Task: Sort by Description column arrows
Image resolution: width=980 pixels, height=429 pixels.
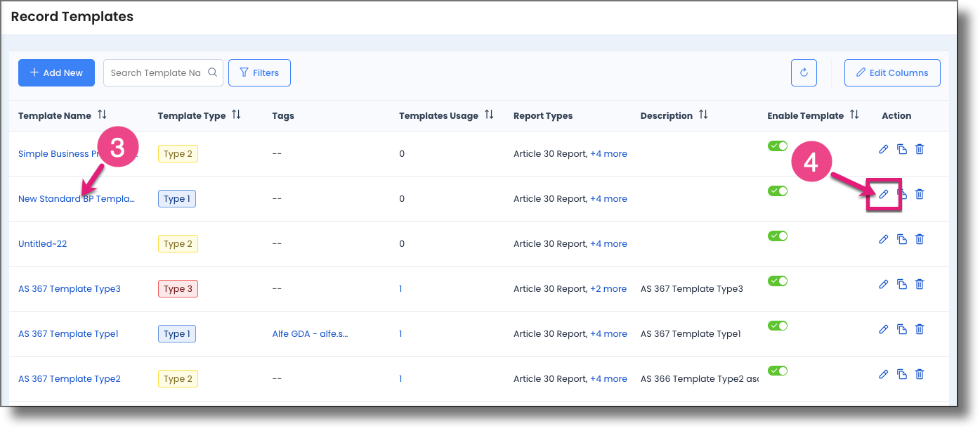Action: point(703,115)
